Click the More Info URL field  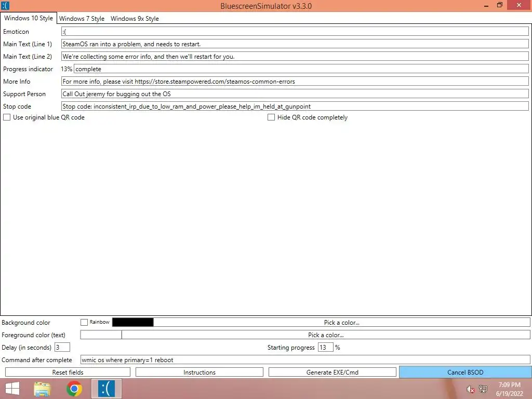pyautogui.click(x=295, y=82)
